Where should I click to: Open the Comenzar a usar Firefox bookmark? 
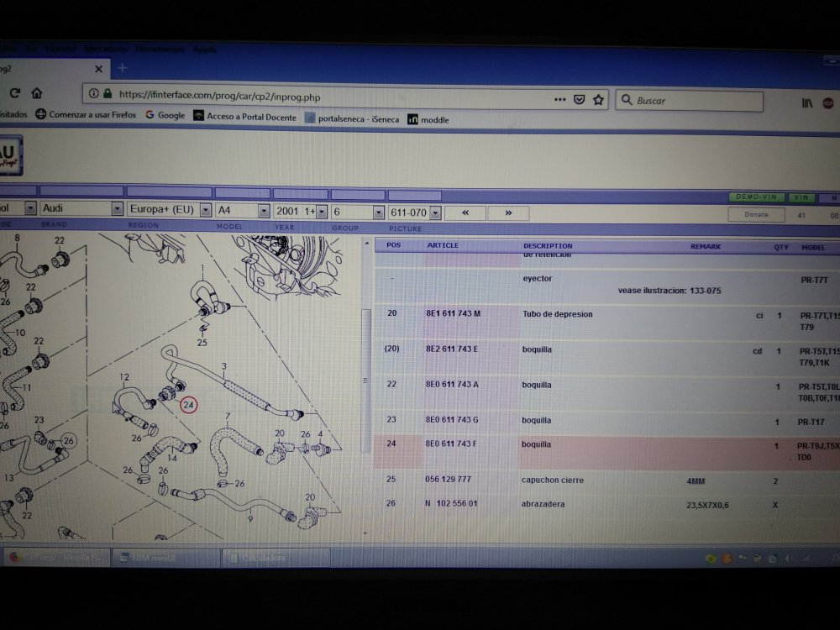[86, 114]
